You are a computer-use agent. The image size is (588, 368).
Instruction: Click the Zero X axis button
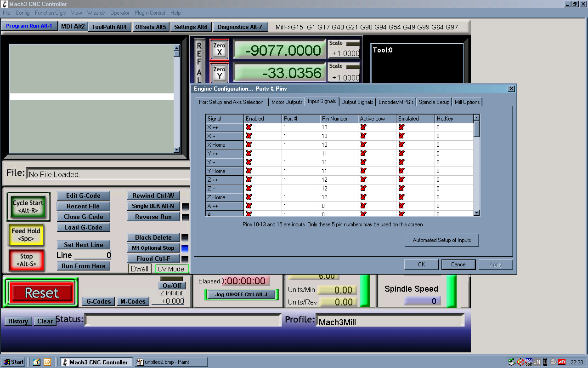click(219, 50)
